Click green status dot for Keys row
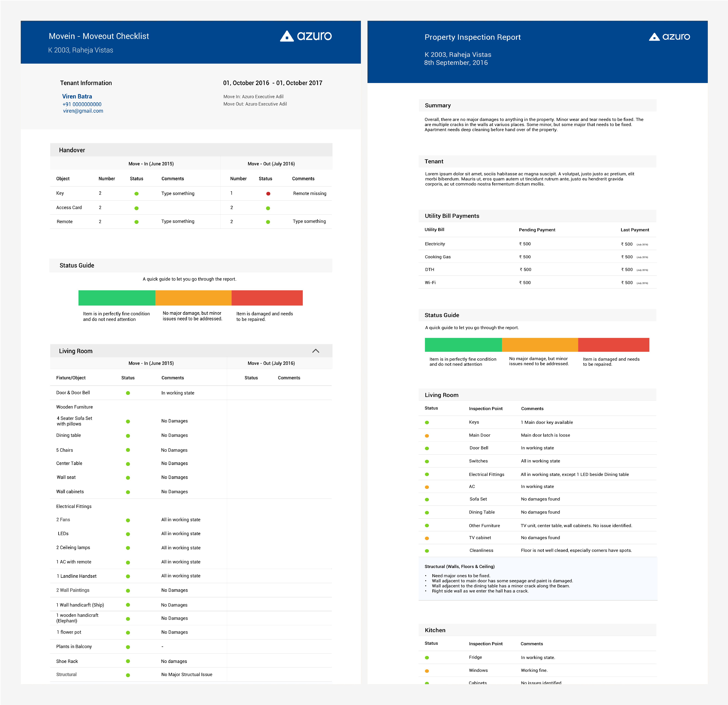The image size is (728, 705). [x=427, y=422]
